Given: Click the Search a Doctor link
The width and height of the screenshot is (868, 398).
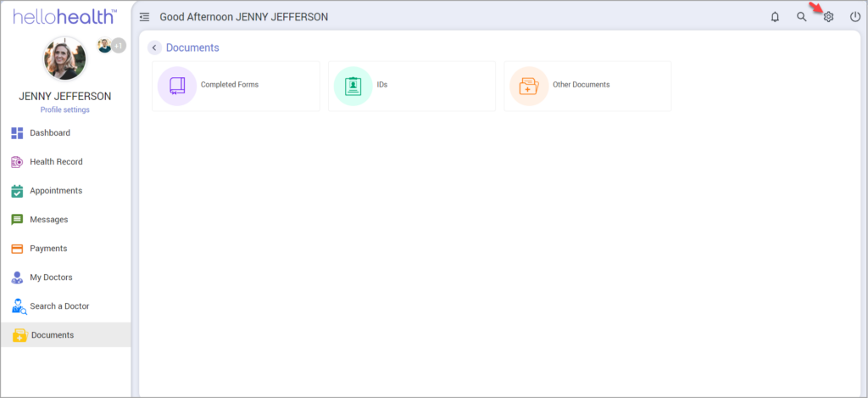Looking at the screenshot, I should pos(59,306).
